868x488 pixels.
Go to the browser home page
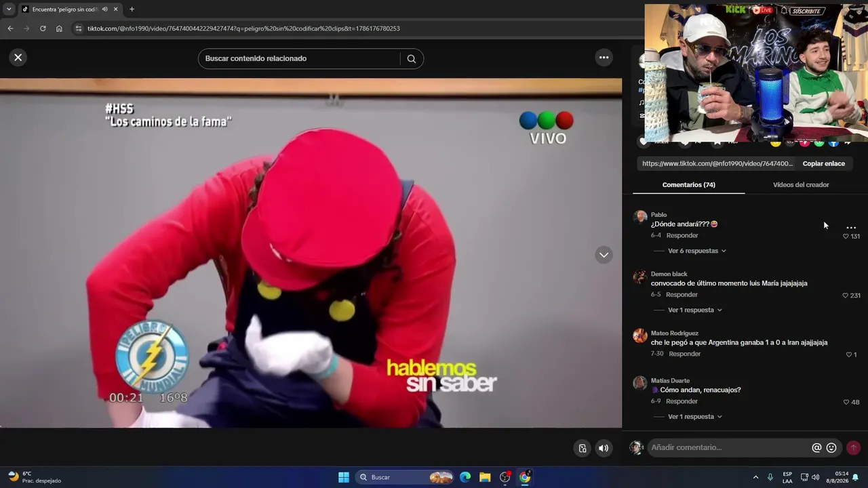tap(59, 28)
